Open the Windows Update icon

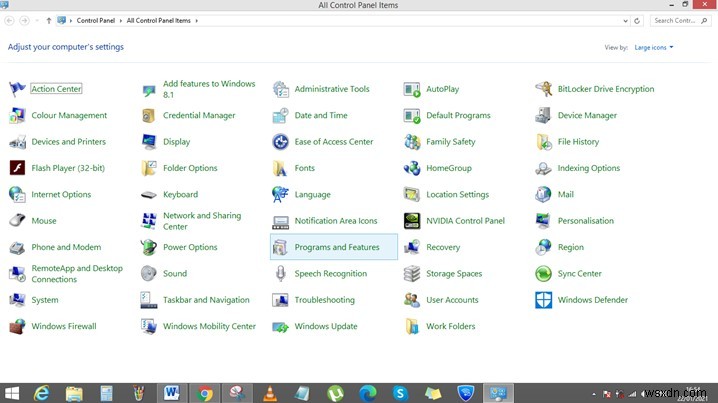pyautogui.click(x=280, y=327)
